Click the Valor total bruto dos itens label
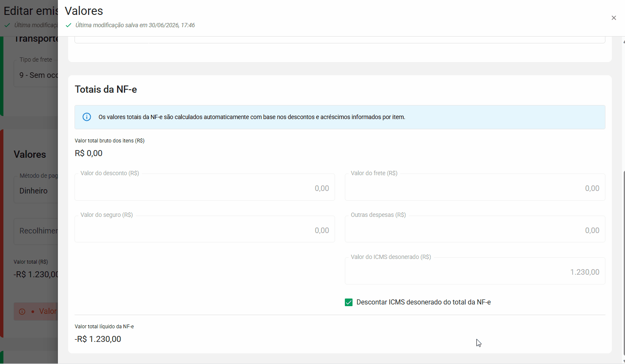The height and width of the screenshot is (364, 625). click(110, 141)
